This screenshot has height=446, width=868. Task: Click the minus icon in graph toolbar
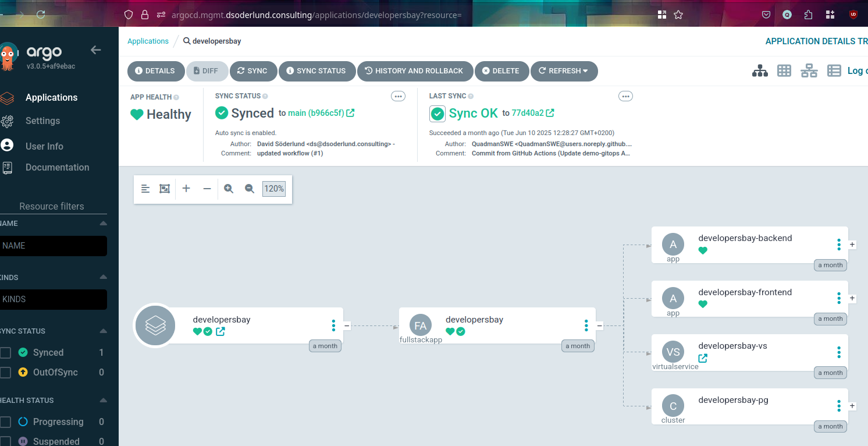click(x=207, y=189)
